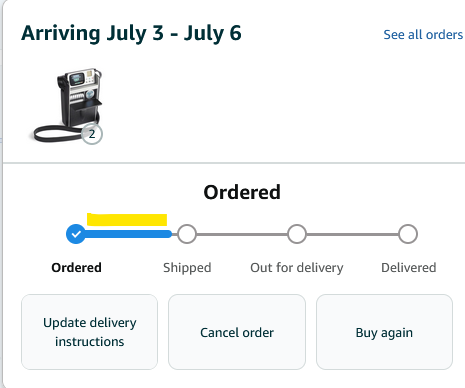Open the tricorder product thumbnail image
Viewport: 465px width, 388px height.
click(x=67, y=105)
